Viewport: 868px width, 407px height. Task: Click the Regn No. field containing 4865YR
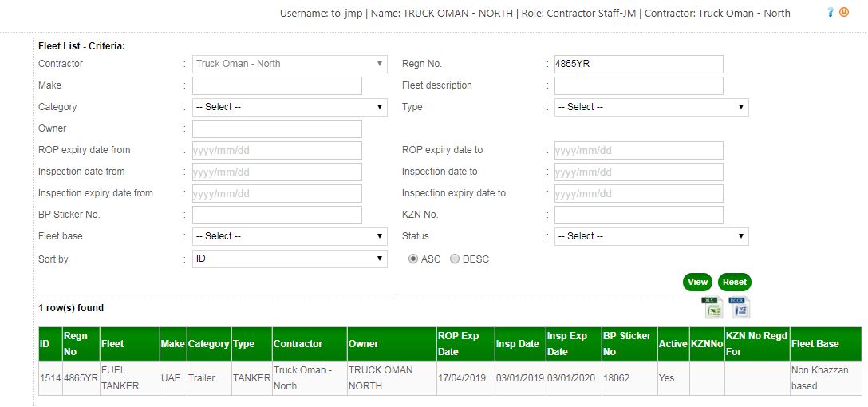pos(638,64)
